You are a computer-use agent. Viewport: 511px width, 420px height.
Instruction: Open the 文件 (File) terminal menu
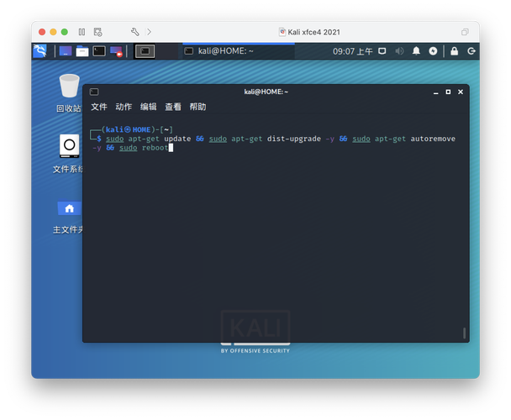(x=99, y=107)
